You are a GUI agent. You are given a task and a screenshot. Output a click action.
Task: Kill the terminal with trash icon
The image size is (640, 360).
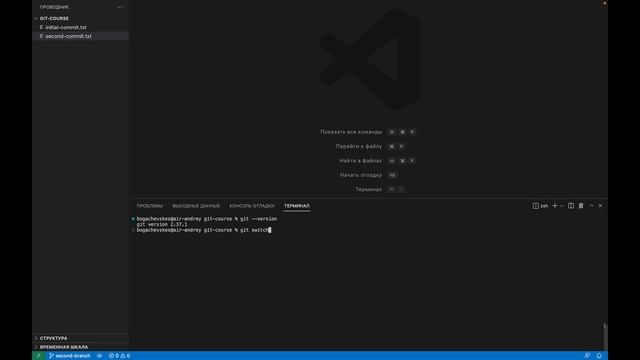[581, 206]
